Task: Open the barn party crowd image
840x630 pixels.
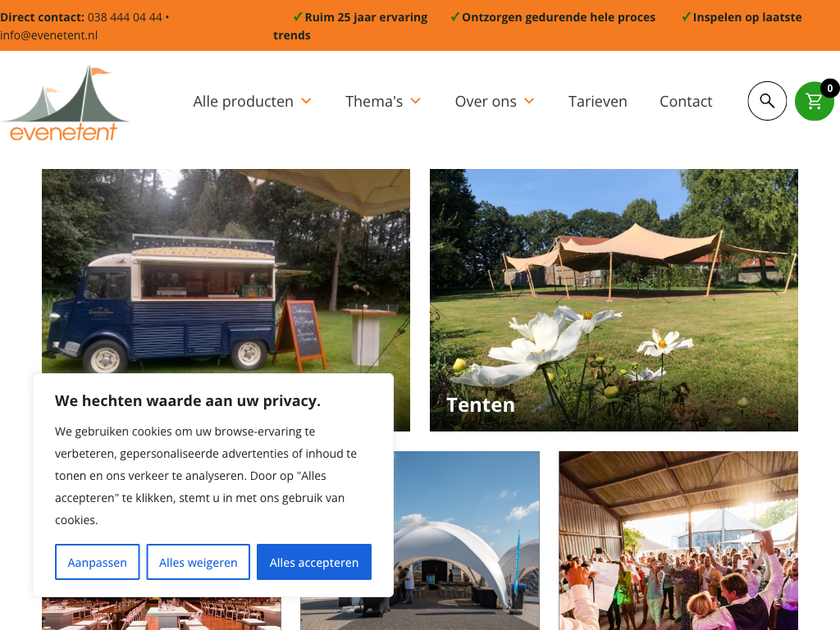Action: coord(678,541)
